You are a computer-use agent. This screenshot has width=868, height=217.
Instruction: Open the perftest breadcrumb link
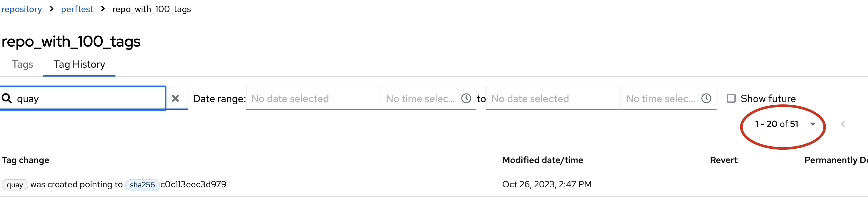click(x=77, y=9)
